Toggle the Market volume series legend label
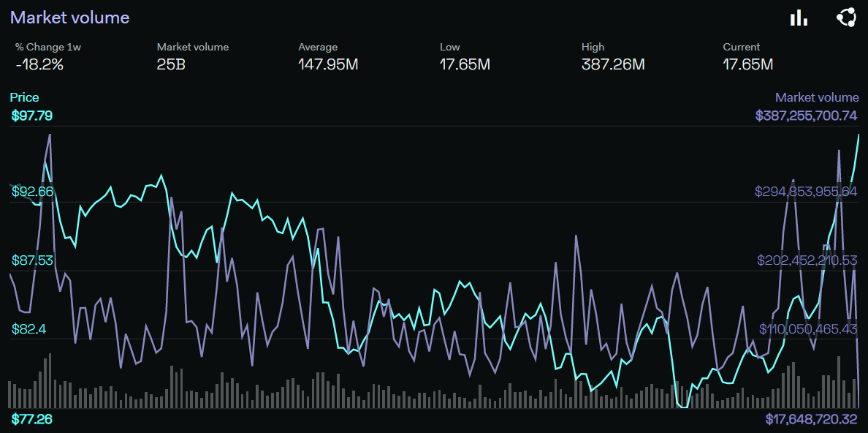The image size is (868, 433). 816,97
